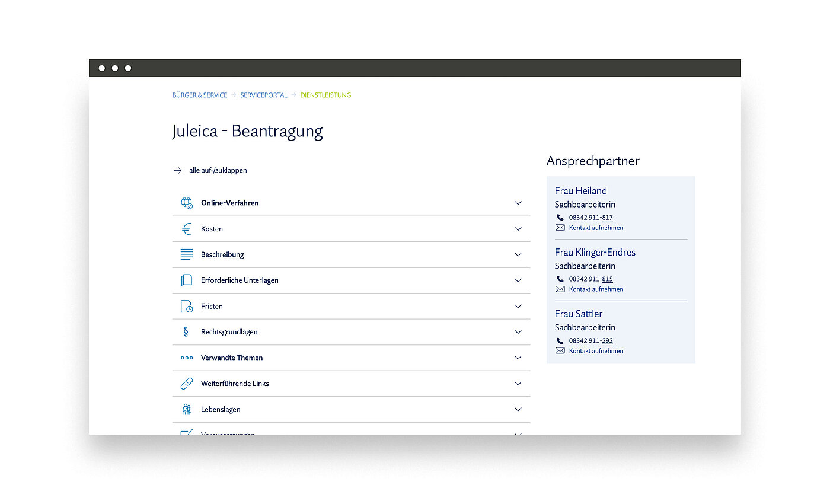Image resolution: width=830 pixels, height=504 pixels.
Task: Open Kontakt aufnehmen for Frau Heiland
Action: pos(596,228)
